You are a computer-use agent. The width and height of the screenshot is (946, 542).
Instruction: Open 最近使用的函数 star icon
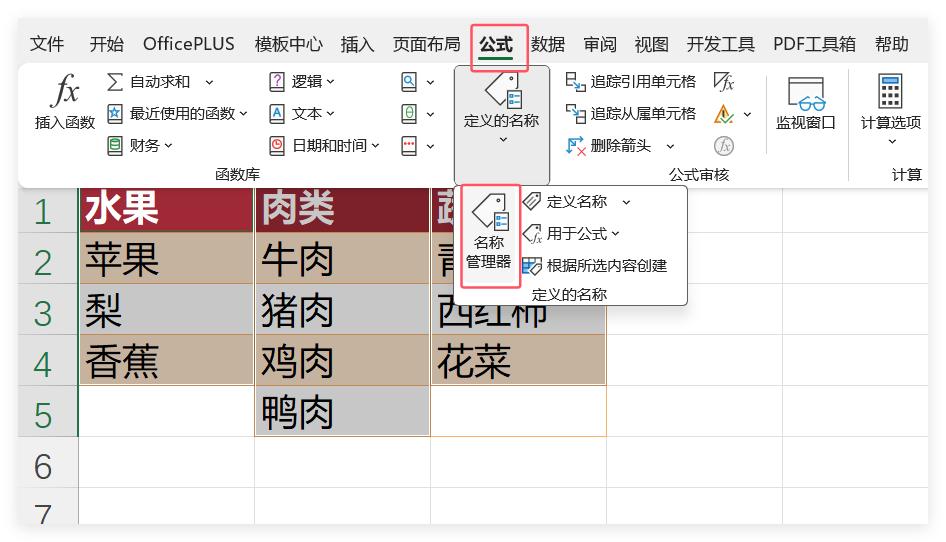pos(115,113)
